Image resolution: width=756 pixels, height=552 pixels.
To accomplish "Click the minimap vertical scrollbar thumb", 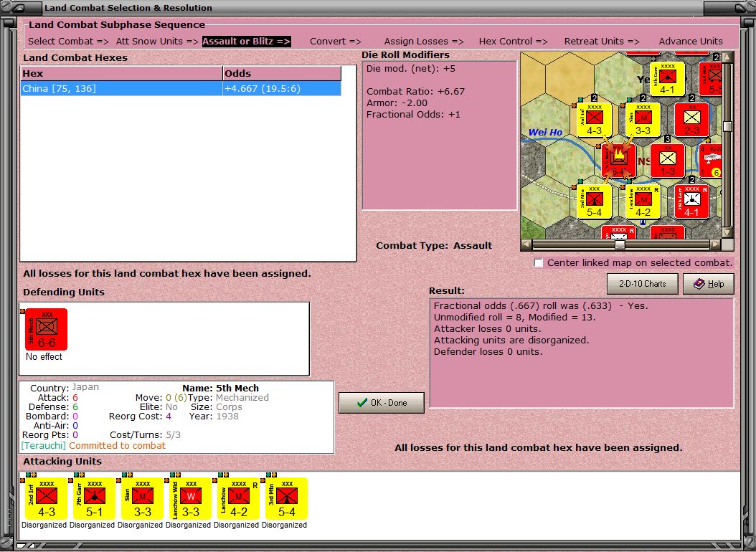I will pyautogui.click(x=727, y=127).
